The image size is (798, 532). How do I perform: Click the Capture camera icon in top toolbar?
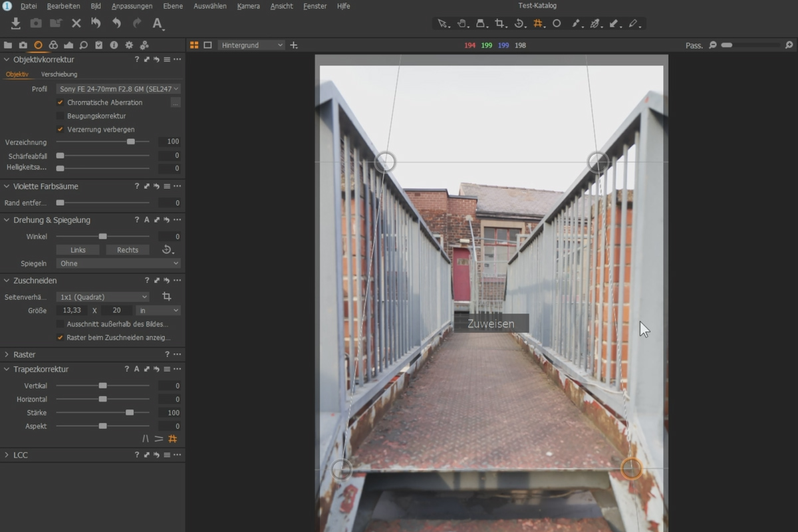tap(36, 23)
